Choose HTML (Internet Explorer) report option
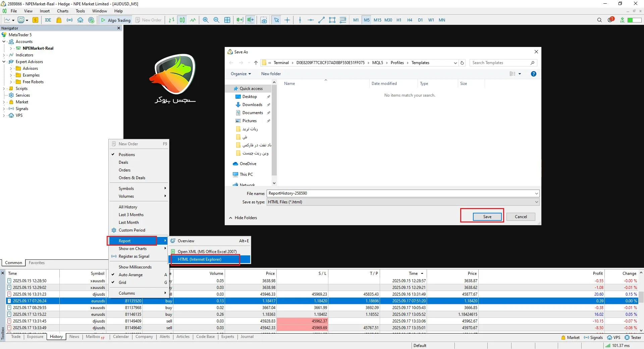Viewport: 644px width, 349px height. [200, 259]
